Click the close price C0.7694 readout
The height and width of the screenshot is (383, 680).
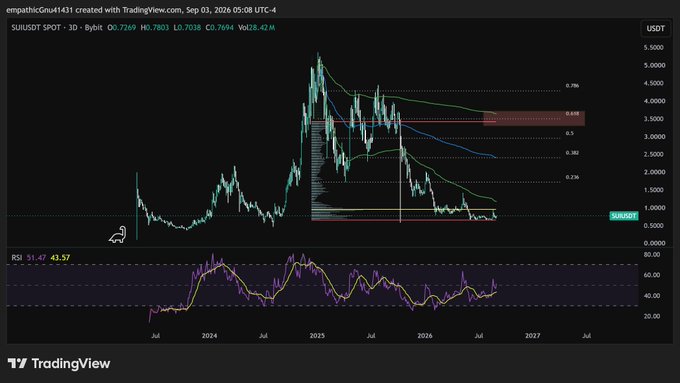point(219,27)
